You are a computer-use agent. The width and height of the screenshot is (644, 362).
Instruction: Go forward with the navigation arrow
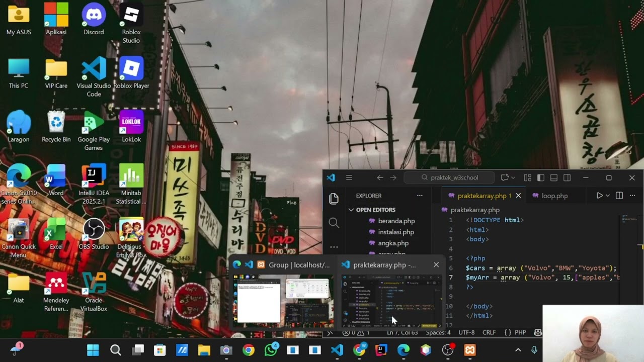coord(393,177)
